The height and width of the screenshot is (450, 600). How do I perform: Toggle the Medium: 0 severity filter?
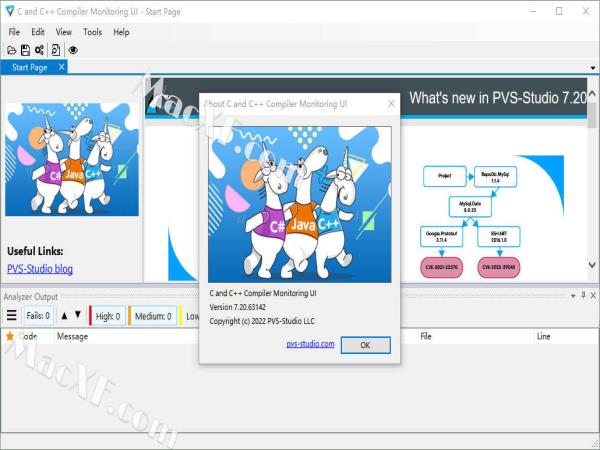pyautogui.click(x=152, y=316)
